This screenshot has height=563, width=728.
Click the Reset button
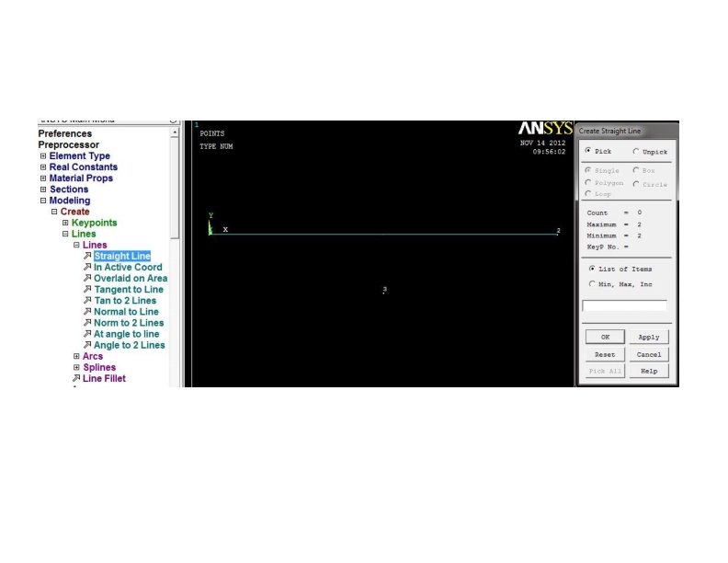pos(605,354)
